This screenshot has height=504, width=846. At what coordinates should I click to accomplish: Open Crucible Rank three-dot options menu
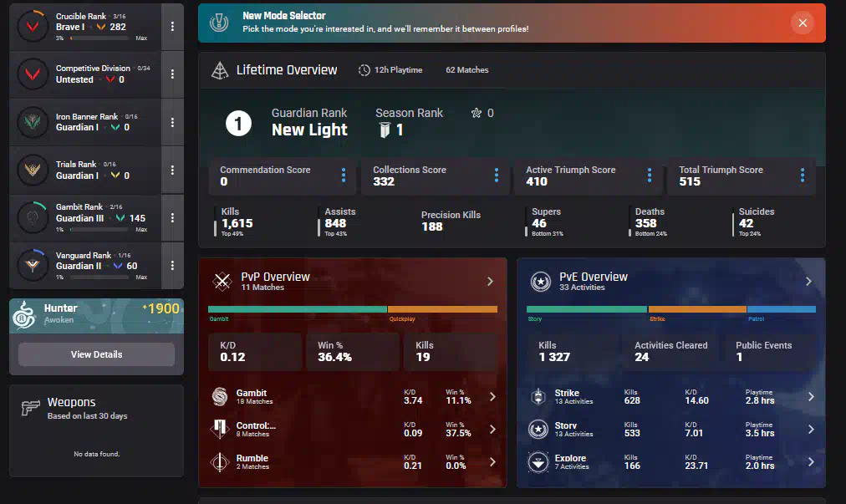click(172, 27)
